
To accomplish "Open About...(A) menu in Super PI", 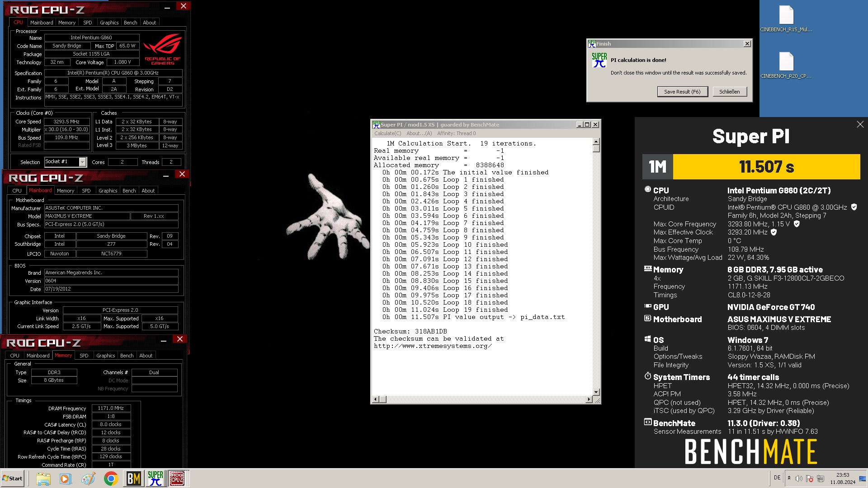I will click(x=419, y=133).
